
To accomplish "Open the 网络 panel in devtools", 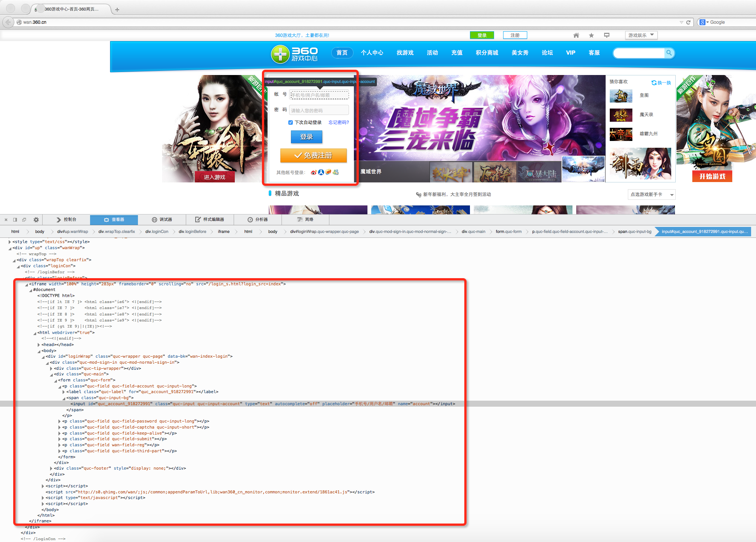I will point(306,220).
